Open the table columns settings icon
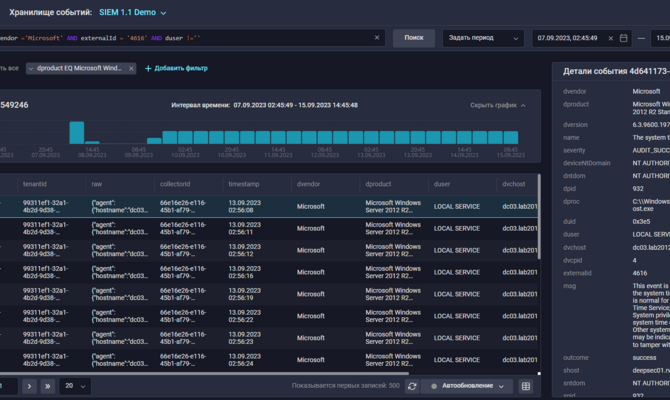Screen dimensions: 670x400 (527, 385)
